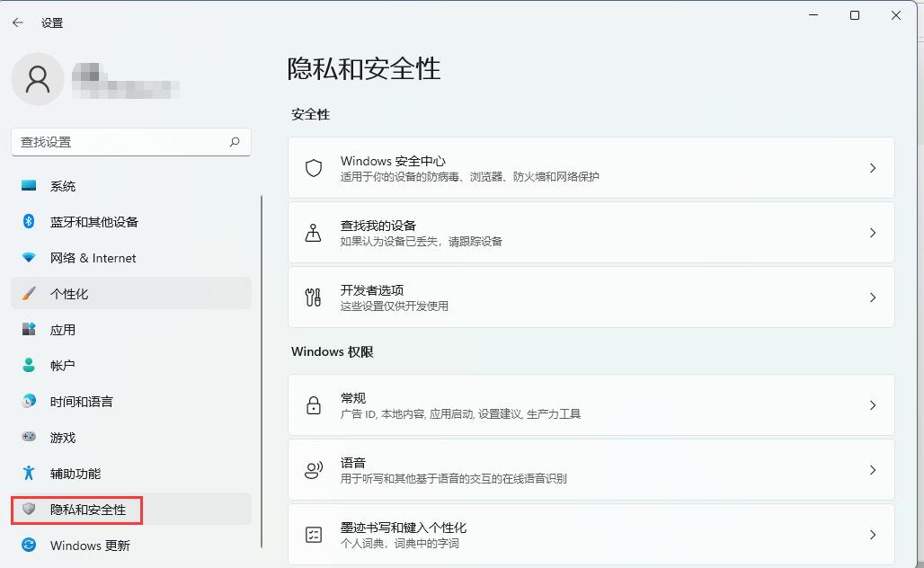Maximize the 设置 window
924x568 pixels.
coord(855,15)
